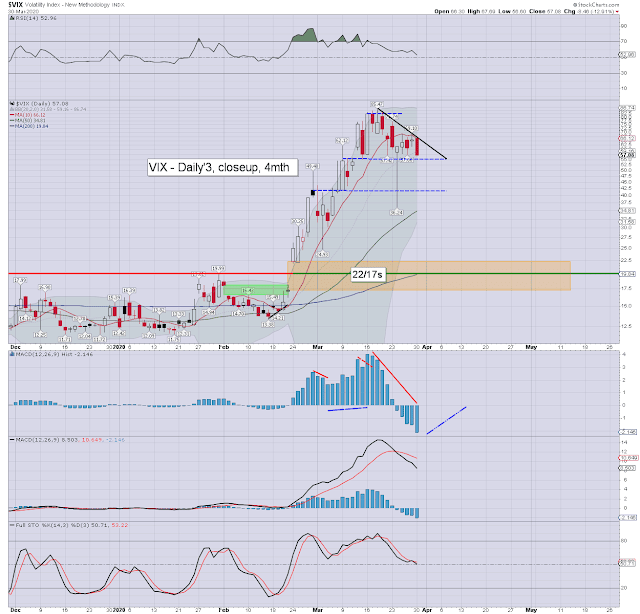Click the '22/17s' zone annotation label
640x614 pixels.
(367, 275)
